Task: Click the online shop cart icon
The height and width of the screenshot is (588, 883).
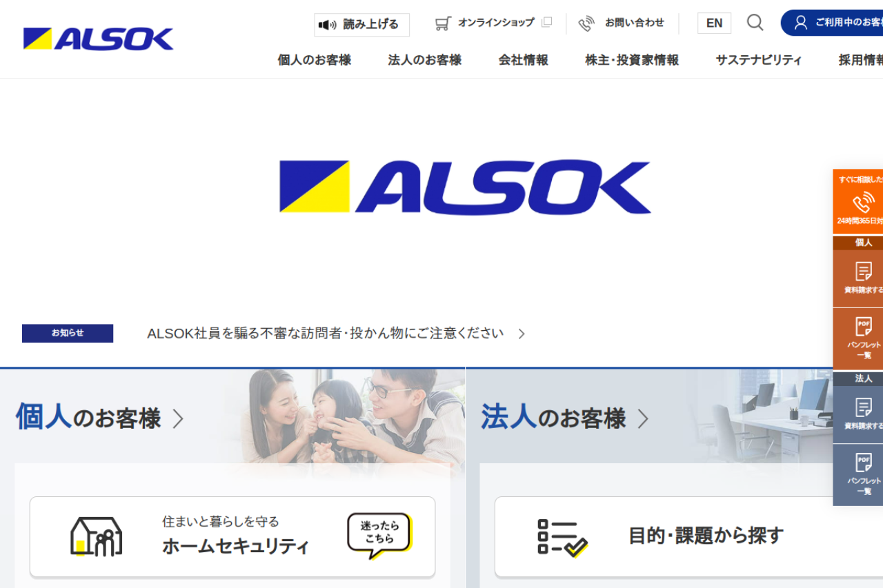Action: 443,23
